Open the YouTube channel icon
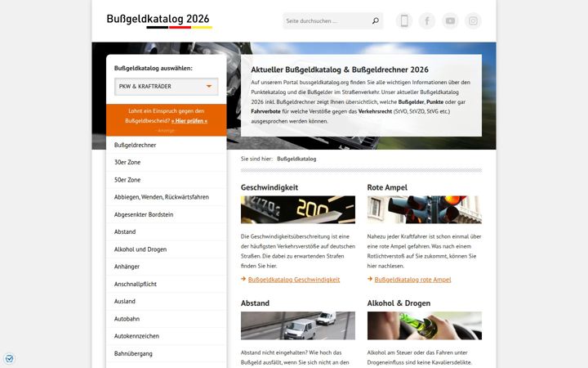The image size is (588, 368). tap(450, 21)
